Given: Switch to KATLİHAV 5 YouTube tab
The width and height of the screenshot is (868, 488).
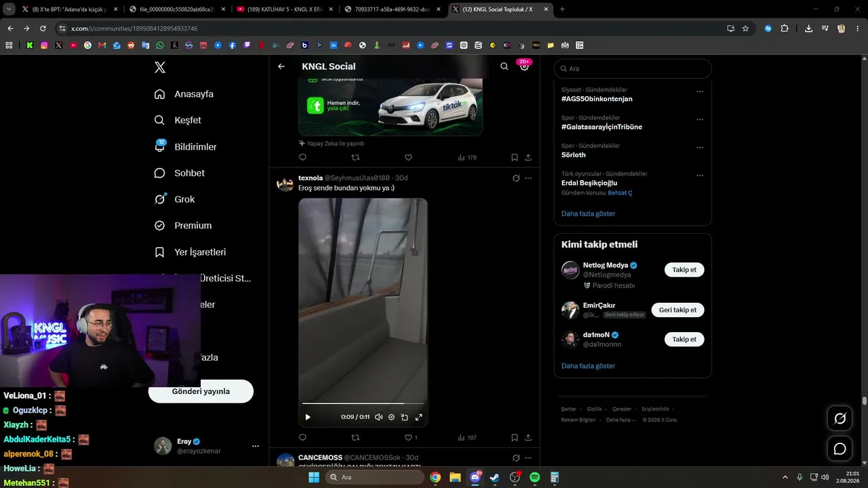Looking at the screenshot, I should coord(285,9).
